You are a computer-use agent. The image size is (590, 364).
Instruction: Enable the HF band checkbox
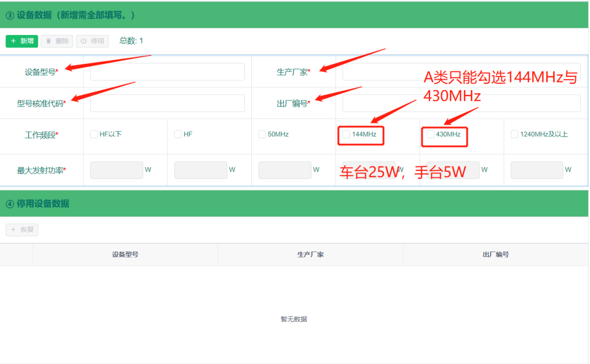point(178,134)
